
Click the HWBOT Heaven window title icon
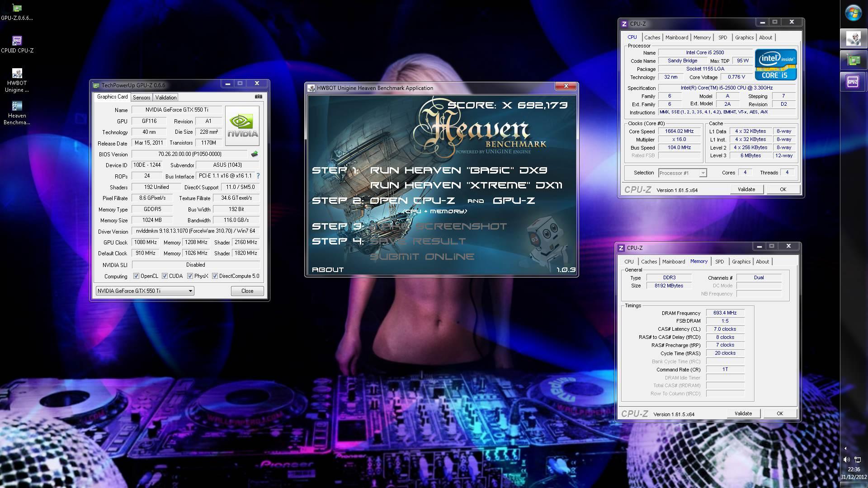[311, 88]
